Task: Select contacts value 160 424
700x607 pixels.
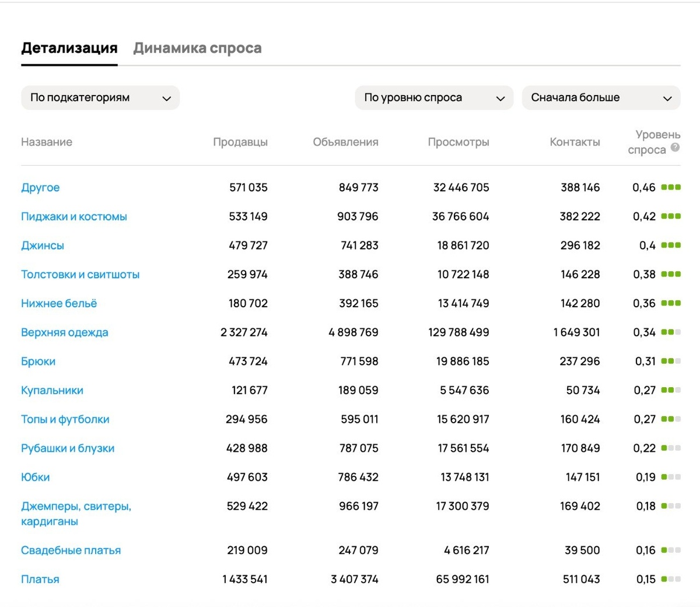Action: [580, 419]
